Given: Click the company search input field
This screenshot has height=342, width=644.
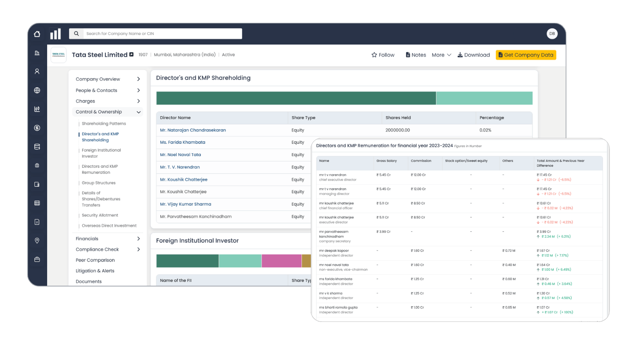Looking at the screenshot, I should (x=163, y=34).
